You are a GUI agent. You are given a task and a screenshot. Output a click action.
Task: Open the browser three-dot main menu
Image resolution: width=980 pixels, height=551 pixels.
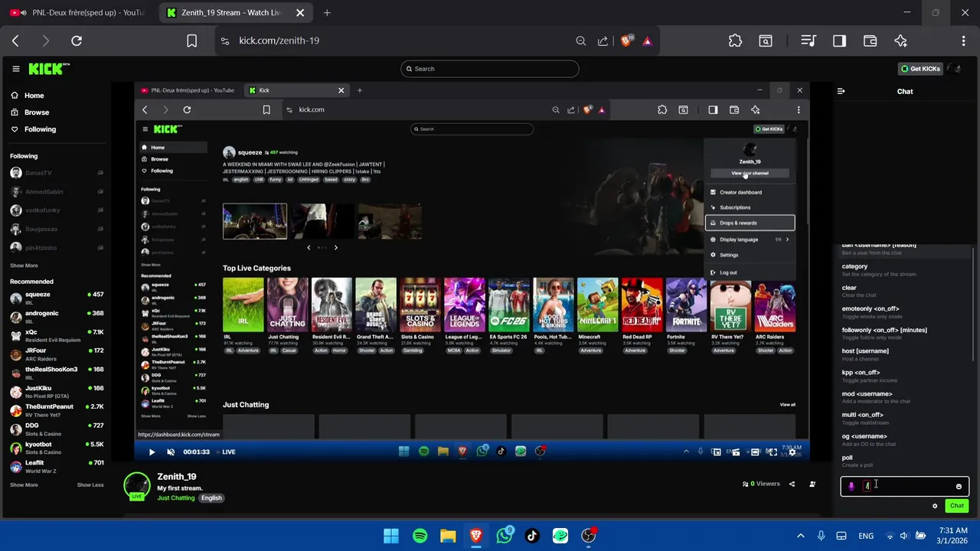click(x=964, y=41)
